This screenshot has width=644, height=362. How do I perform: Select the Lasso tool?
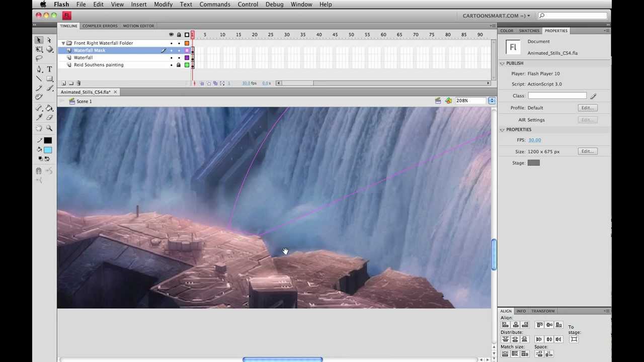point(39,57)
